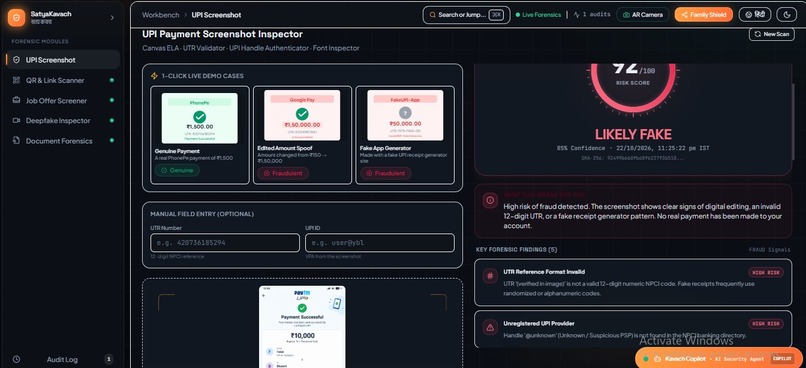The width and height of the screenshot is (806, 368).
Task: Toggle dark mode moon icon
Action: pyautogui.click(x=786, y=15)
